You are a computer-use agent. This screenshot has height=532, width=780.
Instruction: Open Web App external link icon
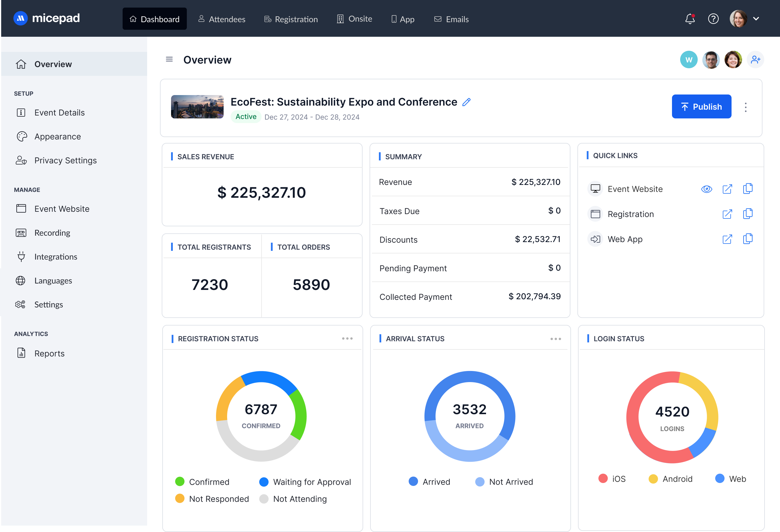(x=727, y=239)
